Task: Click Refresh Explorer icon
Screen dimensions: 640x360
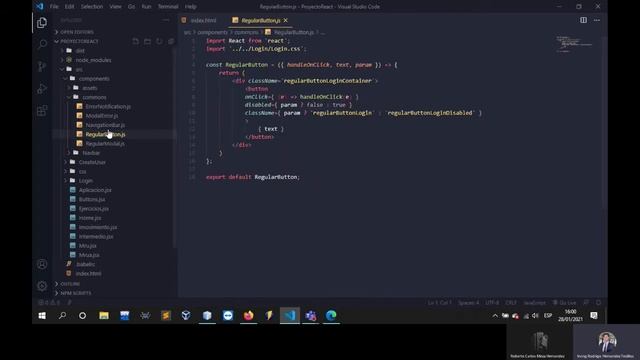Action: click(x=159, y=41)
